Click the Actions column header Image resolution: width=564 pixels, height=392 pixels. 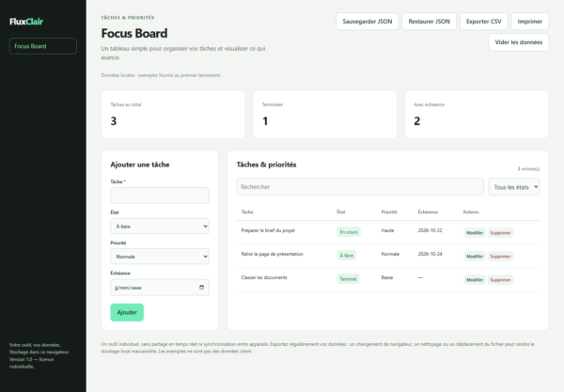tap(471, 212)
